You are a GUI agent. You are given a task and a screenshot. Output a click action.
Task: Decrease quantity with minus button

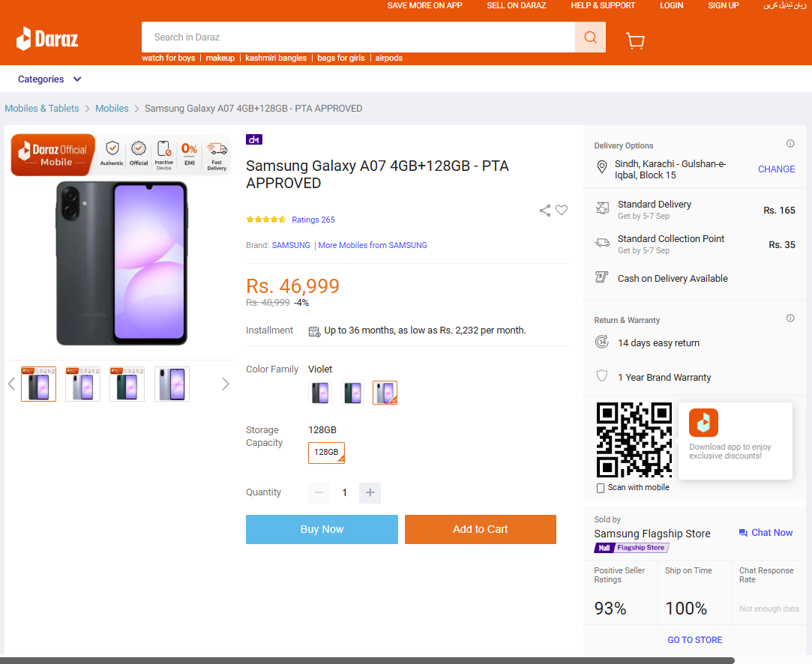click(319, 492)
